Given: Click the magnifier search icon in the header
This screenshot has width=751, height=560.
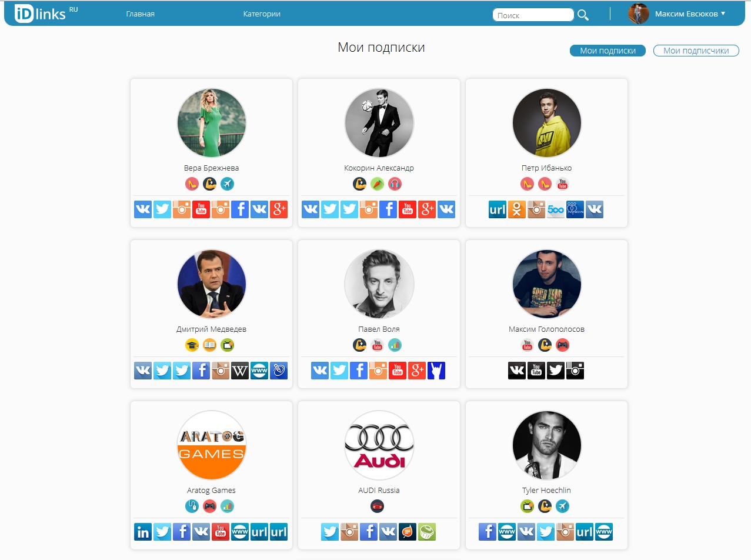Looking at the screenshot, I should click(583, 15).
